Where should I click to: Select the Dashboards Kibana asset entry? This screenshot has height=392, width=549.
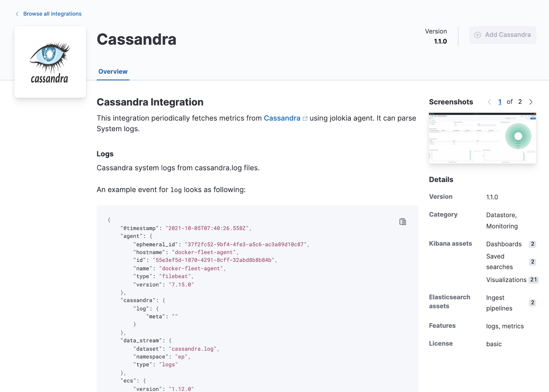(503, 244)
